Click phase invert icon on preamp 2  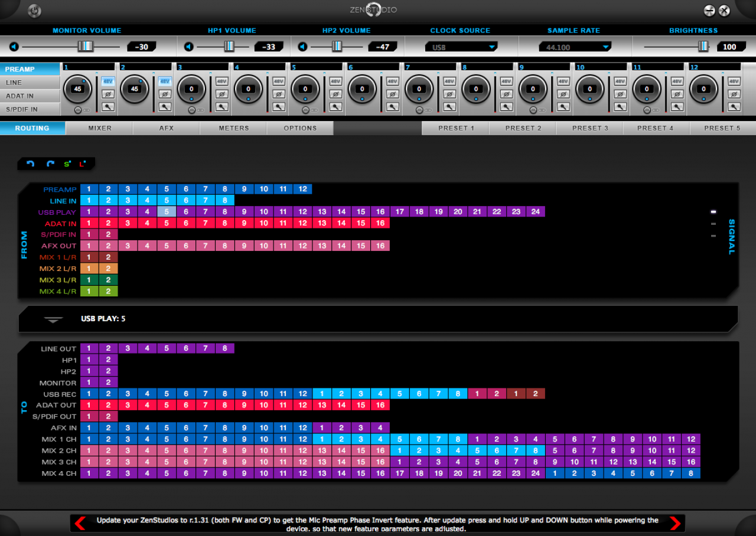(165, 94)
